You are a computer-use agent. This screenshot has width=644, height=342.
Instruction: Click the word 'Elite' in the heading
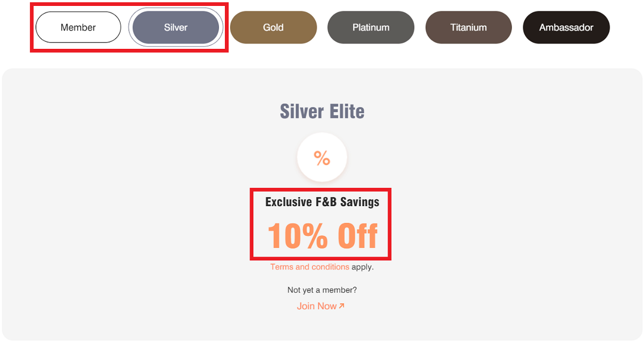pyautogui.click(x=347, y=112)
